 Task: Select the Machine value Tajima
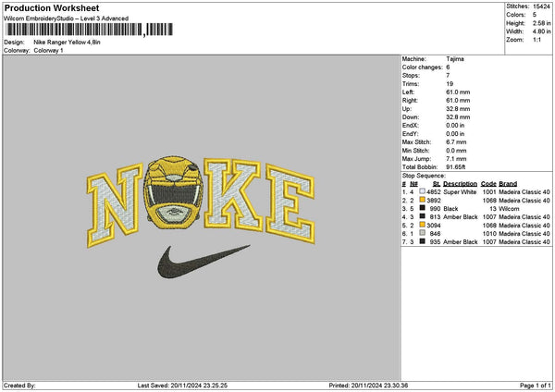click(455, 59)
